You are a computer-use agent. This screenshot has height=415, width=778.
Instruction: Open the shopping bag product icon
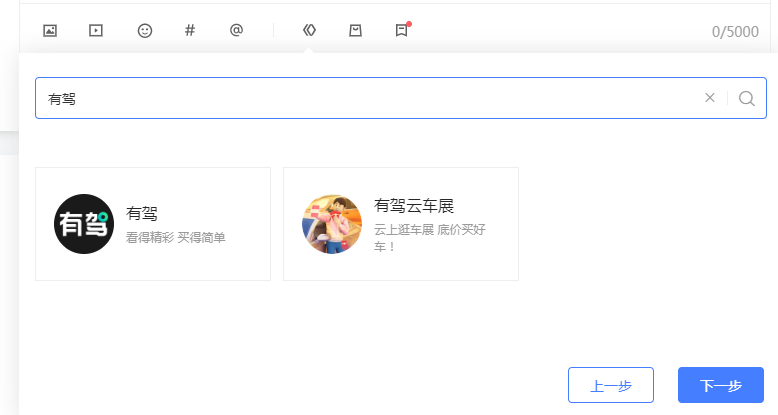[355, 31]
